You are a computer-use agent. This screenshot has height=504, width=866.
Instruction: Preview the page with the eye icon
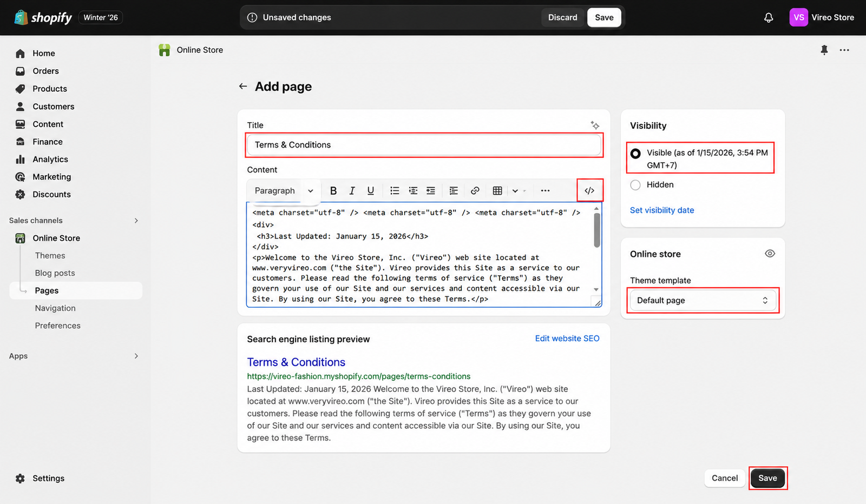pos(770,254)
